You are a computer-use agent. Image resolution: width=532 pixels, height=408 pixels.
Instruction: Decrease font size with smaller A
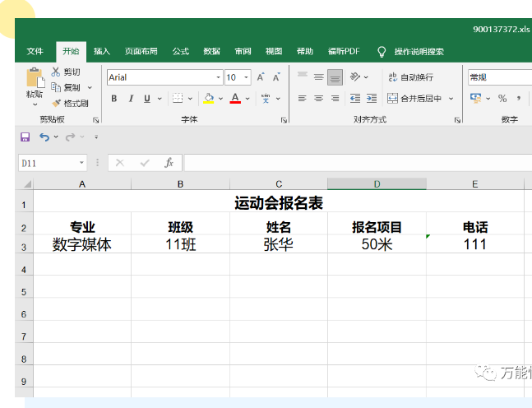click(276, 77)
